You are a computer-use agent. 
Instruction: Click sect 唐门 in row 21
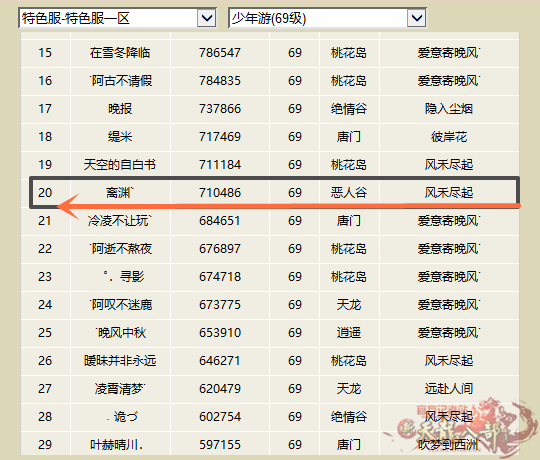(x=349, y=221)
